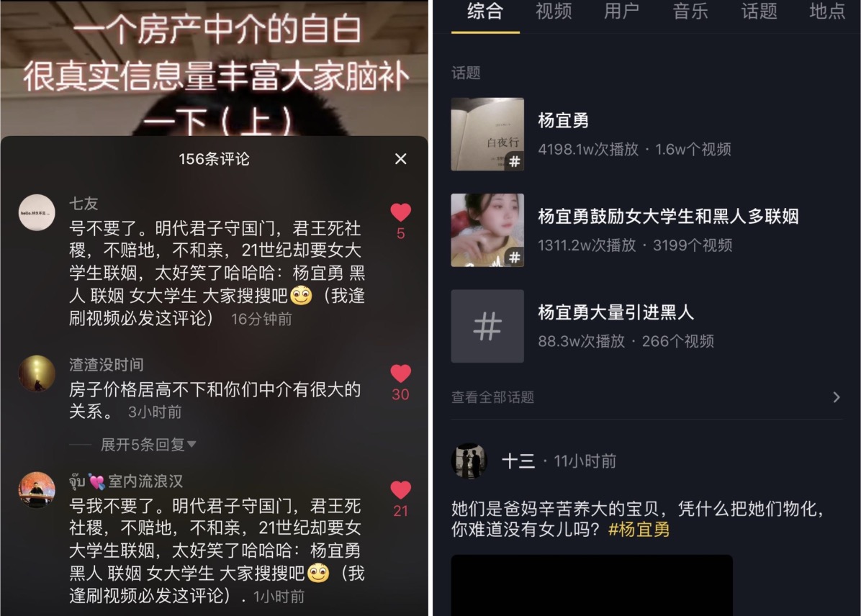Open 十三's profile avatar

pos(469,461)
